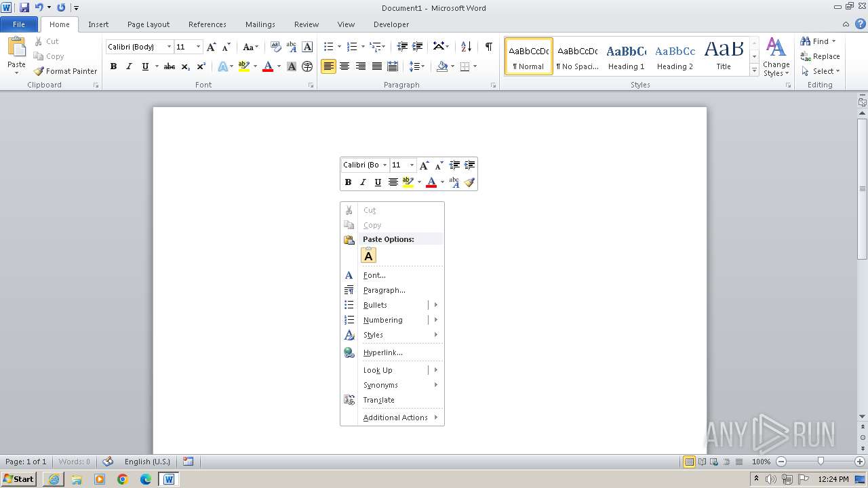Switch to the References tab
The width and height of the screenshot is (868, 488).
(208, 24)
